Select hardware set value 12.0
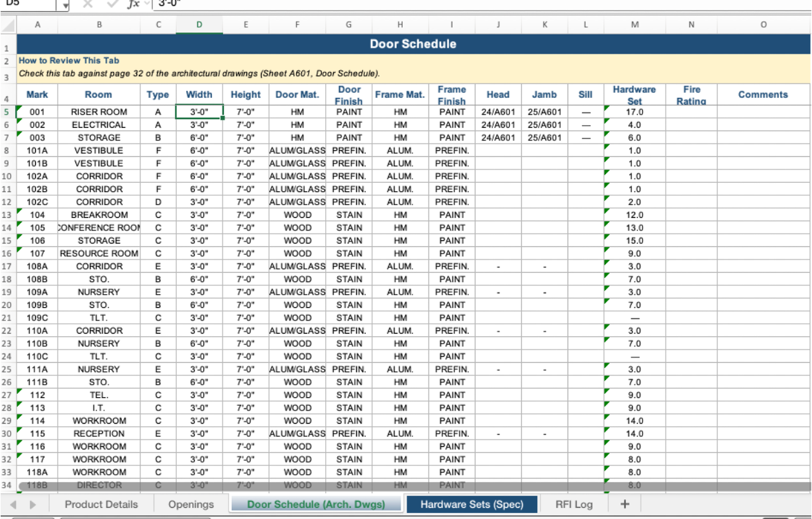Viewport: 812px width, 519px height. (x=634, y=214)
